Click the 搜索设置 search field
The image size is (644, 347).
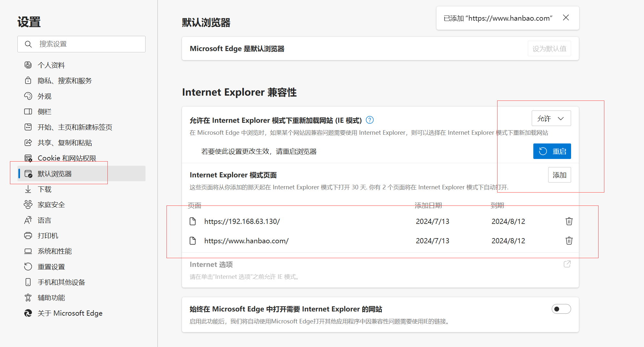click(x=81, y=44)
